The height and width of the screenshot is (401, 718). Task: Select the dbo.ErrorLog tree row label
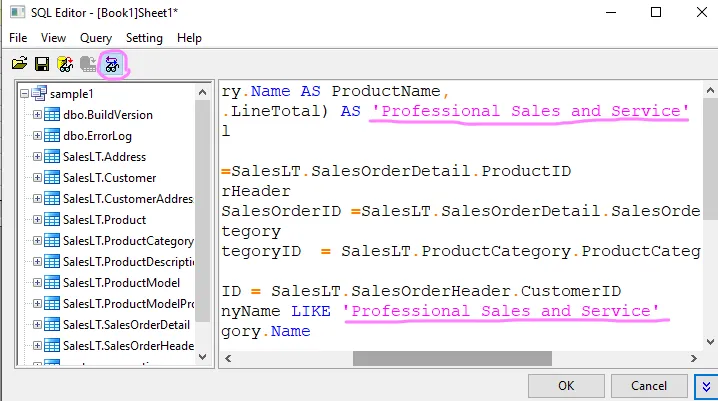[97, 136]
